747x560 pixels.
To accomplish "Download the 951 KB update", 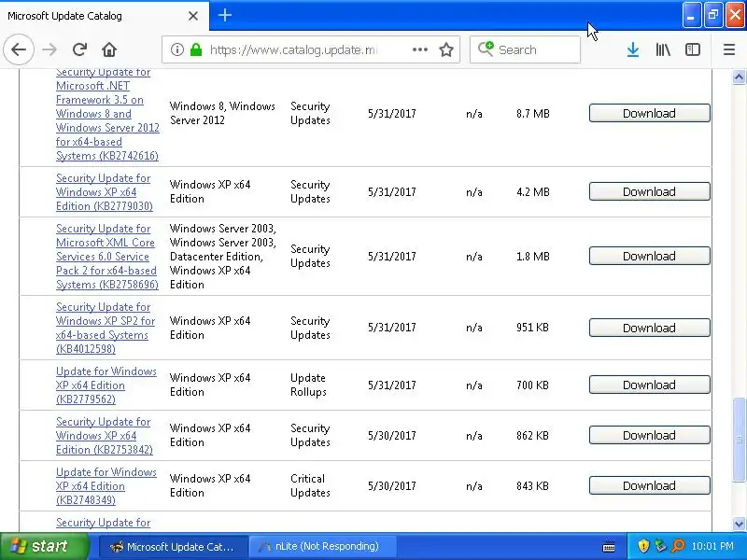I will pyautogui.click(x=649, y=328).
